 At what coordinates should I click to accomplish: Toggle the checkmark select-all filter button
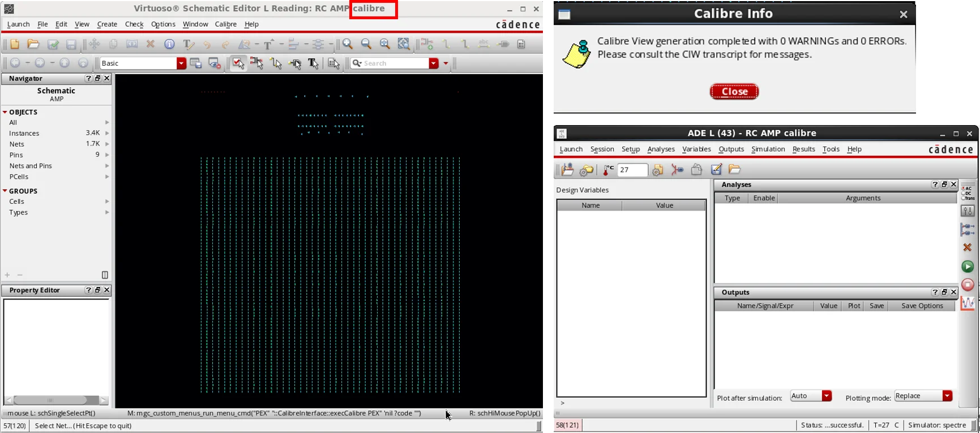point(238,63)
